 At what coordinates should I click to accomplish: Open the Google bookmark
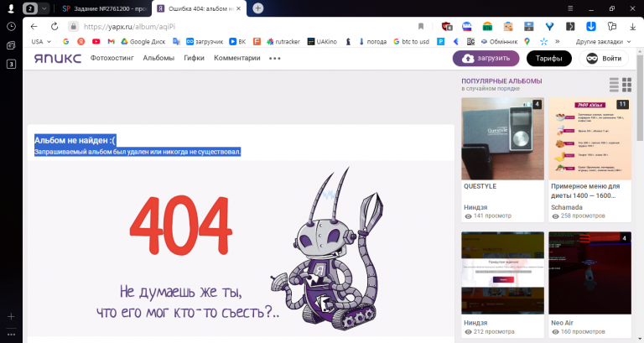pyautogui.click(x=65, y=41)
